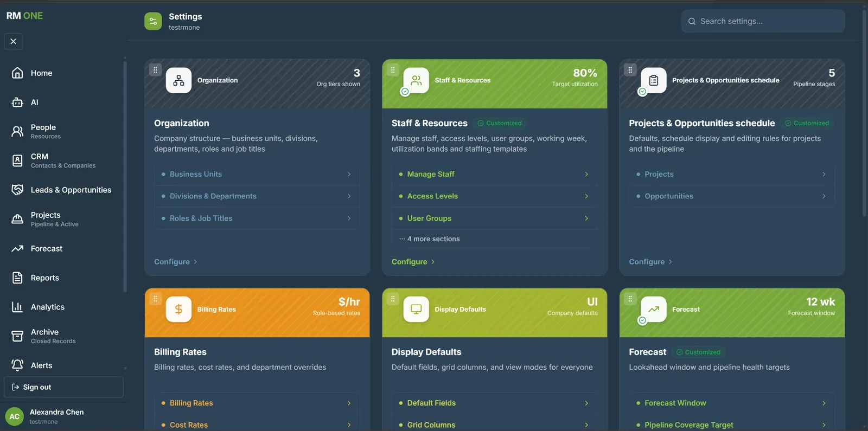Show the 4 more sections
Viewport: 868px width, 431px height.
430,239
